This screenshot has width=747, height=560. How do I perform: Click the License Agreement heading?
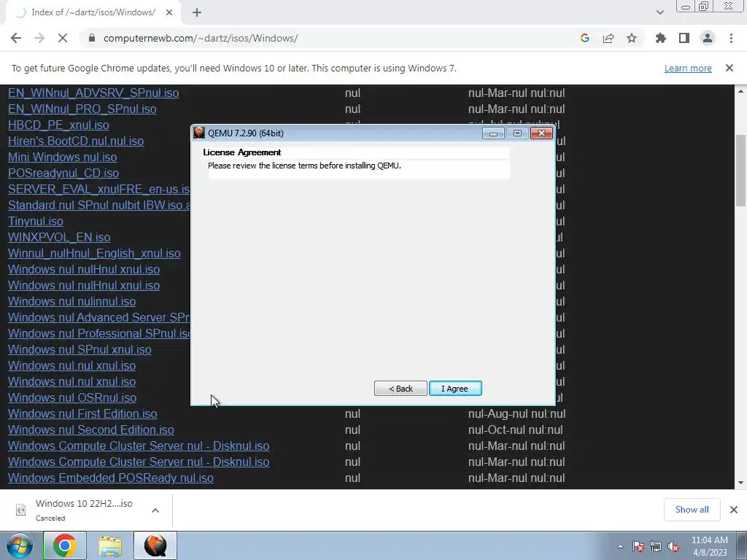click(242, 152)
